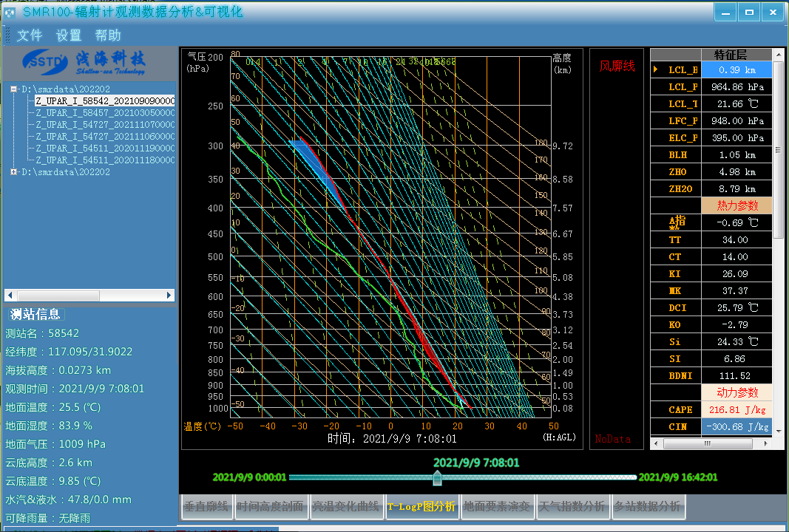Collapse the first D:\smrdata\202202 tree node

point(13,89)
